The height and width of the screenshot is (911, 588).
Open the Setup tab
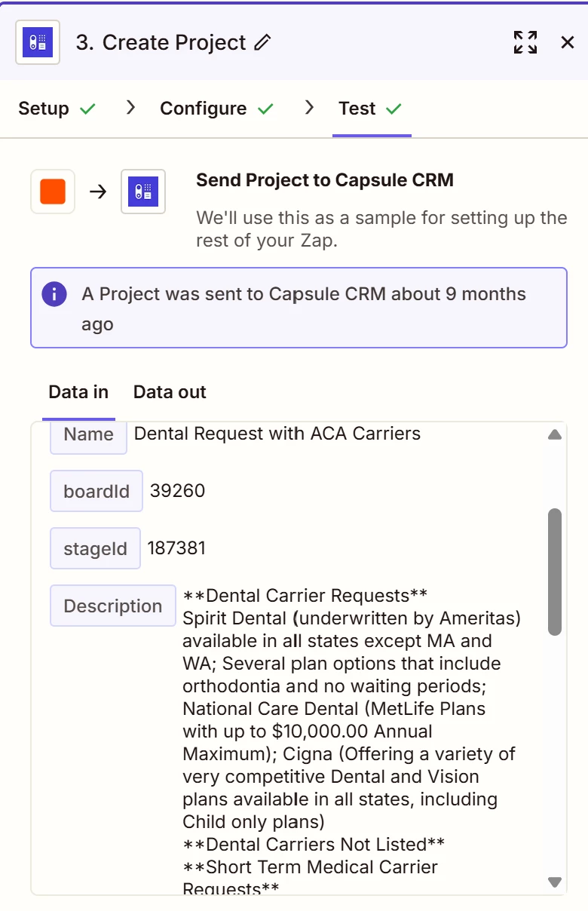(44, 109)
